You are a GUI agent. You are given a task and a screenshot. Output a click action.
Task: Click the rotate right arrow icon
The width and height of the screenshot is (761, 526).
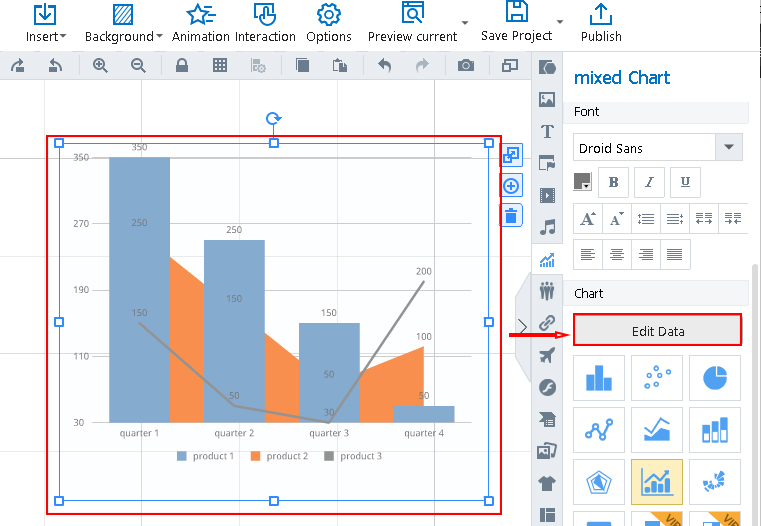click(17, 65)
